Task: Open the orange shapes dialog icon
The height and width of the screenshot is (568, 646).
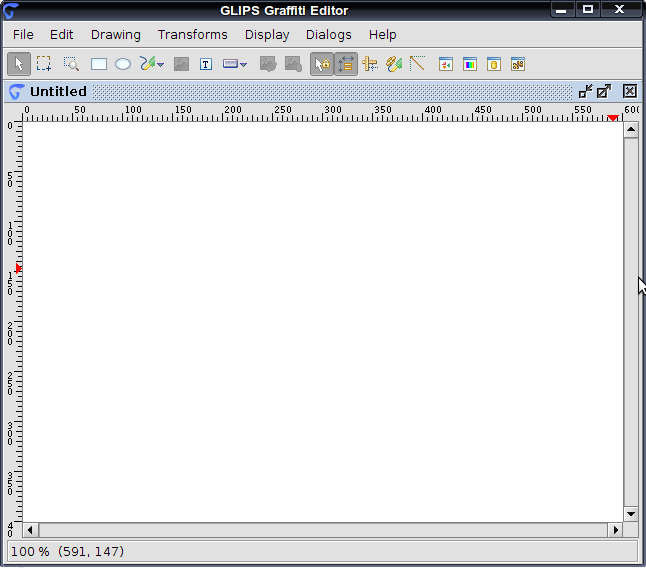Action: pyautogui.click(x=518, y=64)
